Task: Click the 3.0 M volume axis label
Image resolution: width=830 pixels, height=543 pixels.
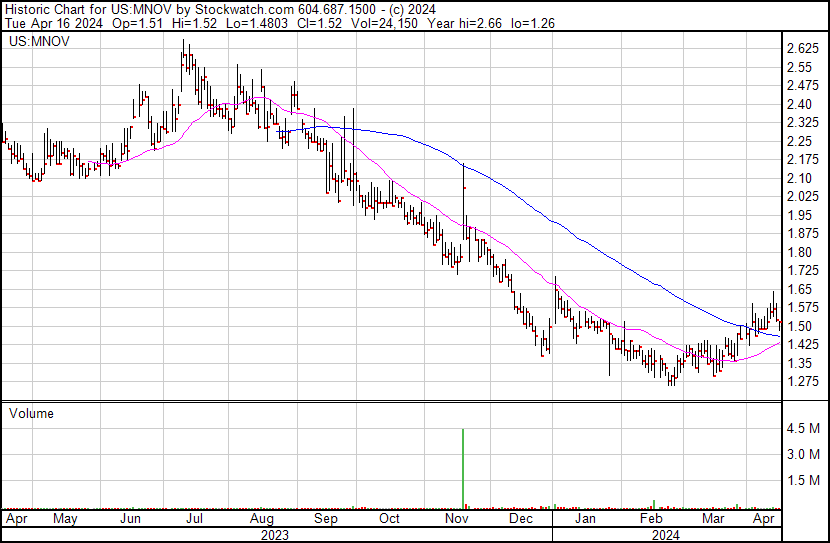Action: point(803,455)
